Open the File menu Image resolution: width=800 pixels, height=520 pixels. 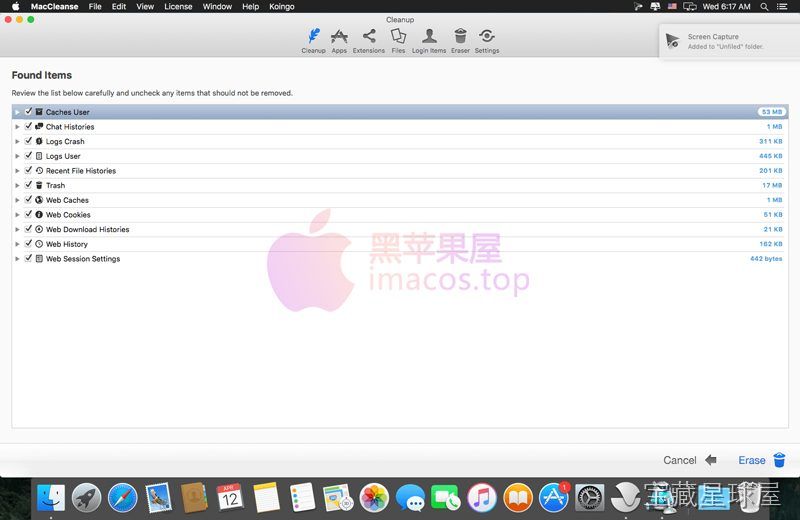point(95,7)
